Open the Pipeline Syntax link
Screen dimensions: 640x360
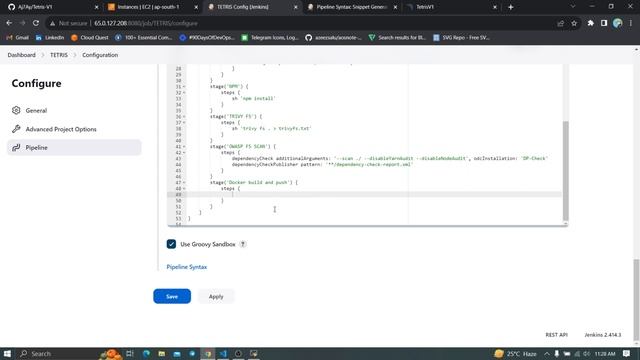[x=187, y=267]
